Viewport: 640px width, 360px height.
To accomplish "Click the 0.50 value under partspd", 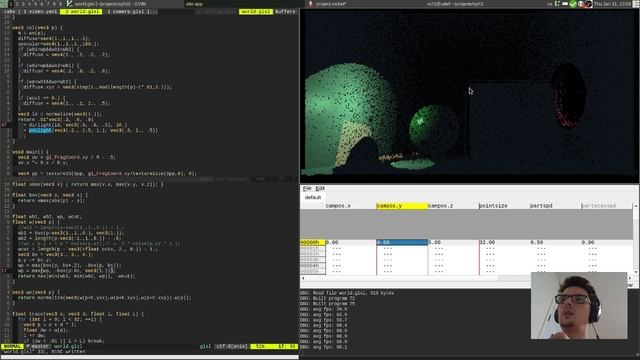I will point(537,242).
